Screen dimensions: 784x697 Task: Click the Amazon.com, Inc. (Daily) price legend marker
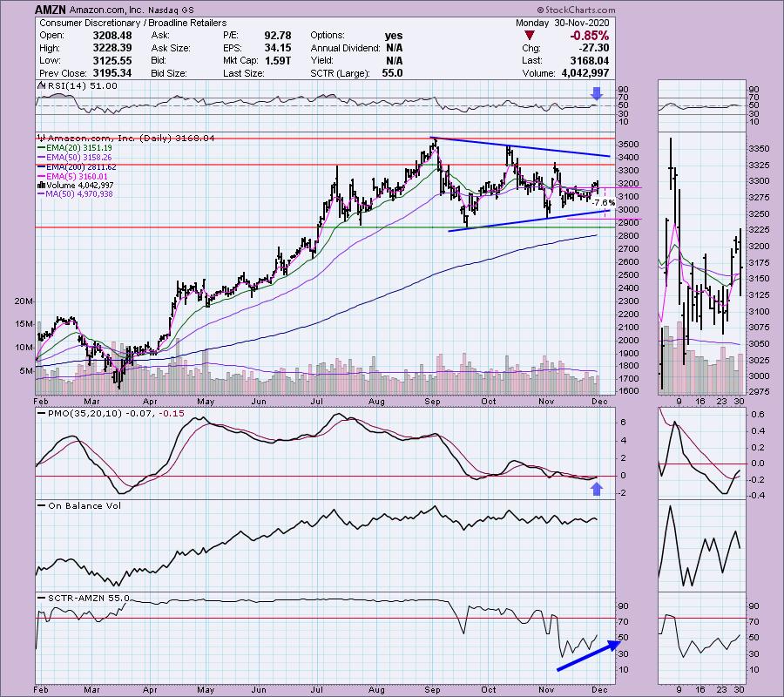[40, 138]
